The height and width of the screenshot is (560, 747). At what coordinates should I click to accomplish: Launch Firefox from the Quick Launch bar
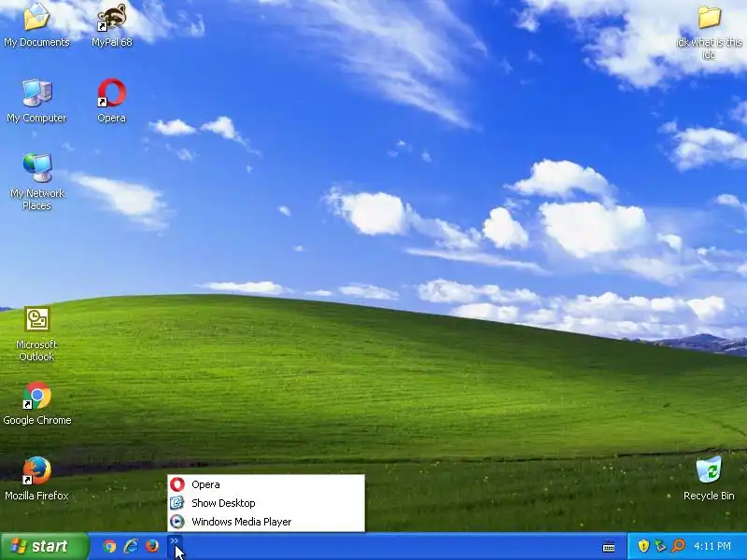tap(152, 546)
